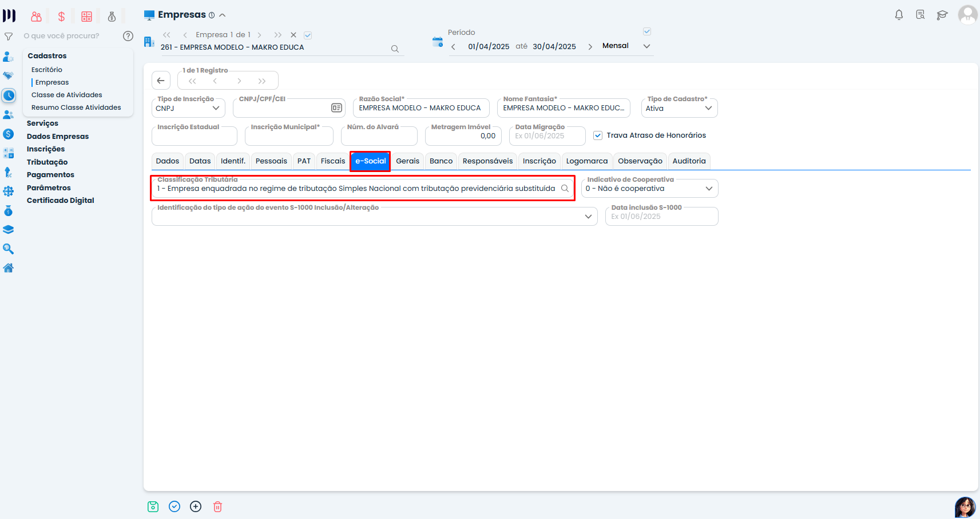Toggle Trava Atraso de Honorários checkbox
The height and width of the screenshot is (519, 980).
click(598, 135)
